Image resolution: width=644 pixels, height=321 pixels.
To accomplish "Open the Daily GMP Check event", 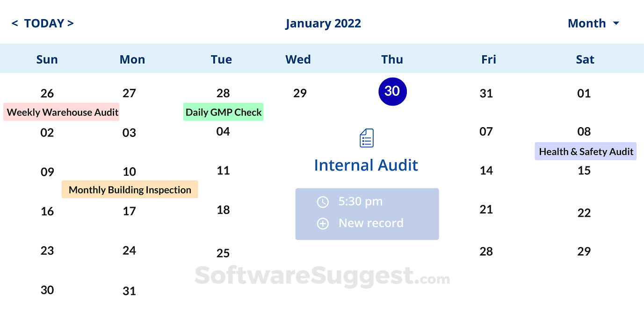I will click(x=223, y=112).
